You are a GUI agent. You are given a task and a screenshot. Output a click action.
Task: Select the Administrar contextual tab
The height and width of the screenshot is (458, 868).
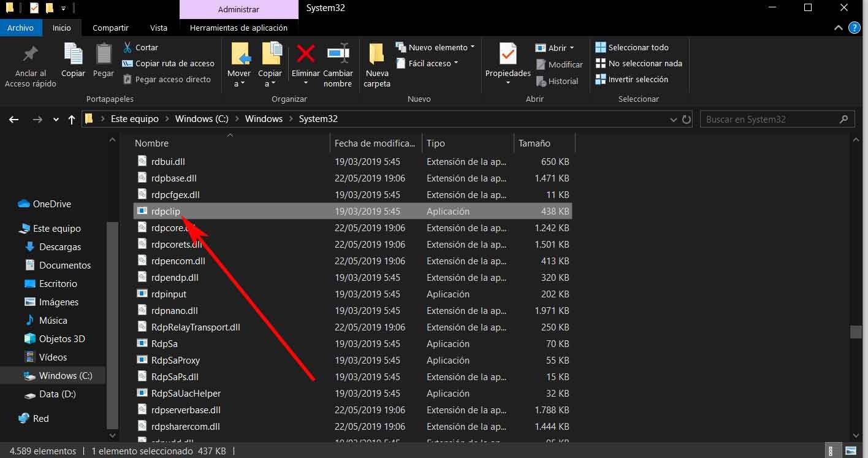tap(238, 9)
